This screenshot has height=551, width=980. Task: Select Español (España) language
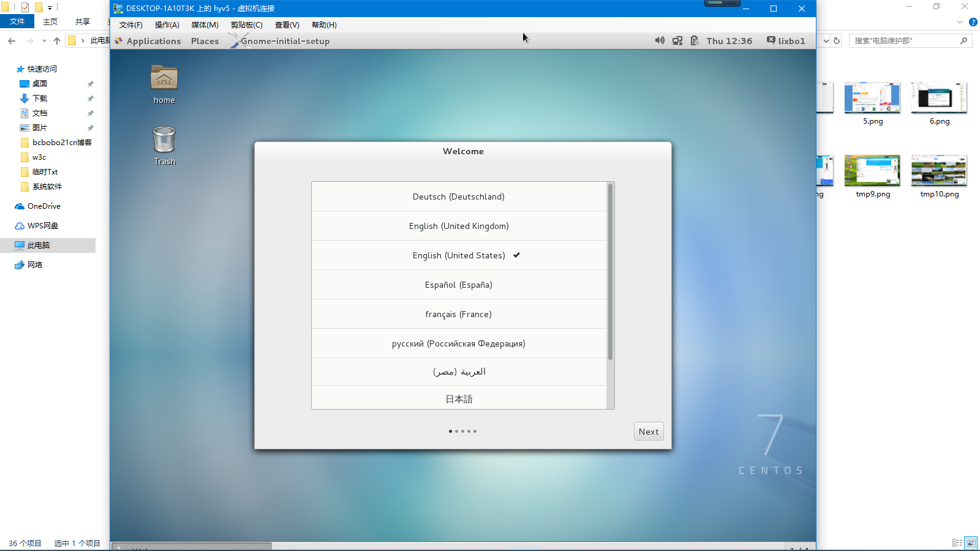pos(459,285)
